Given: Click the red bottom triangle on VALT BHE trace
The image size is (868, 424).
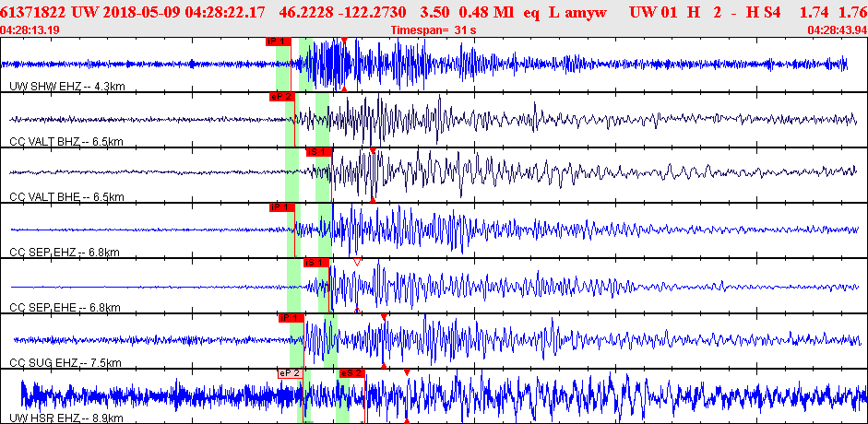Looking at the screenshot, I should click(x=373, y=199).
